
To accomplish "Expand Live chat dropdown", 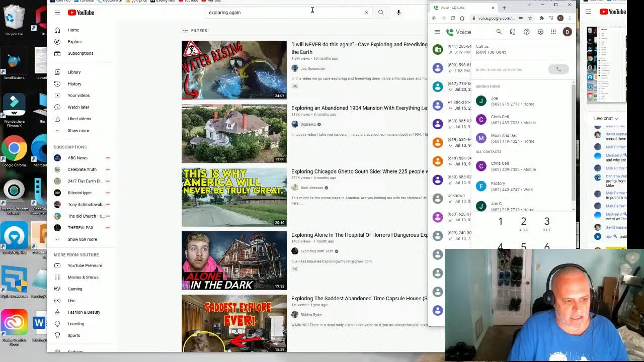I will tap(606, 119).
